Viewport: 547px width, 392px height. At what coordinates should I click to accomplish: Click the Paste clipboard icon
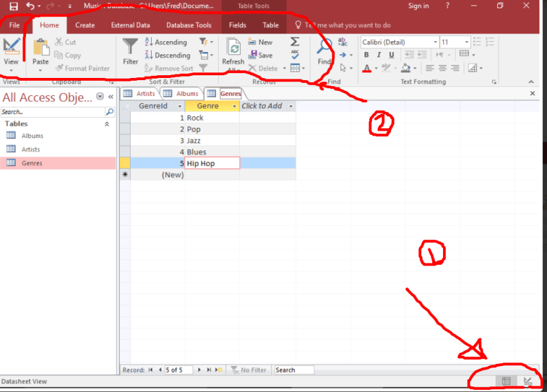(41, 47)
